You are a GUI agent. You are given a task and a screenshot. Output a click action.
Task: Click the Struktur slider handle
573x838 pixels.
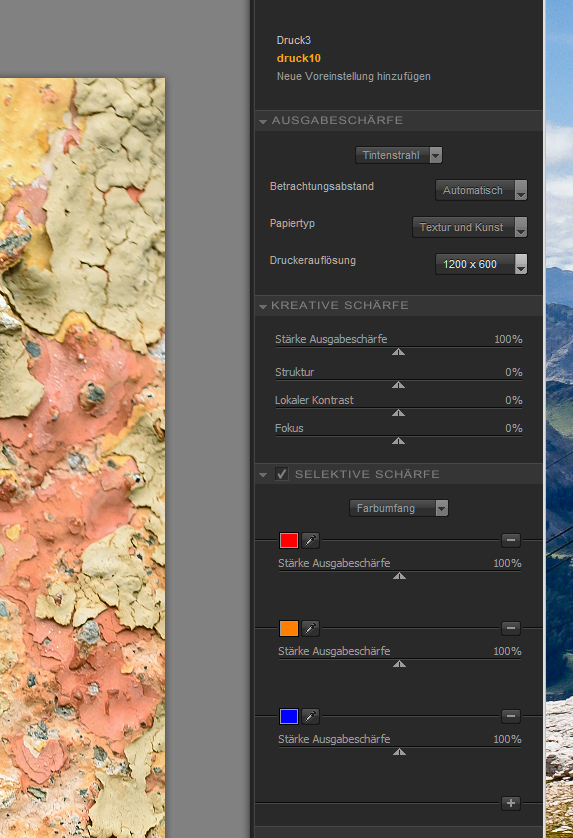pyautogui.click(x=398, y=385)
